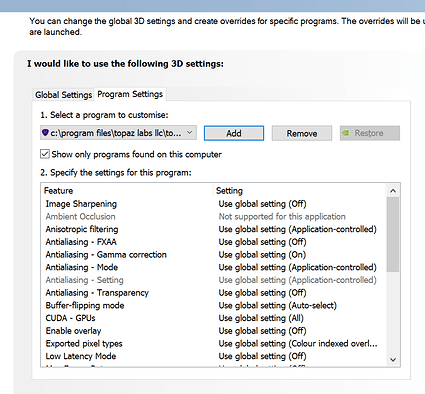This screenshot has width=425, height=394.
Task: Select Exported pixel types feature
Action: point(84,343)
